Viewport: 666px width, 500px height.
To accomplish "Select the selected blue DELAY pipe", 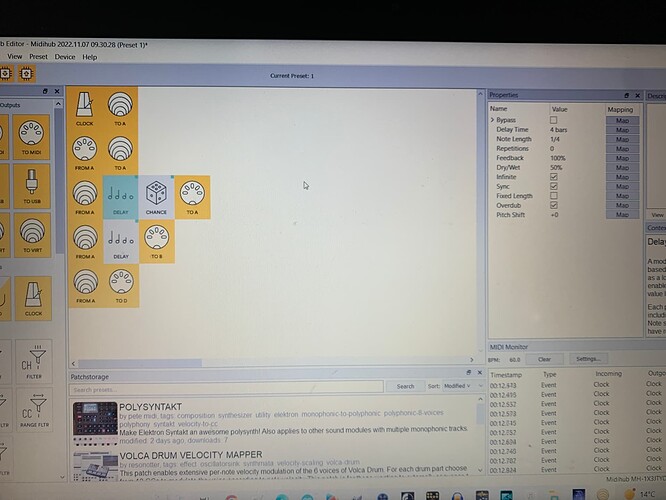I will tap(121, 197).
